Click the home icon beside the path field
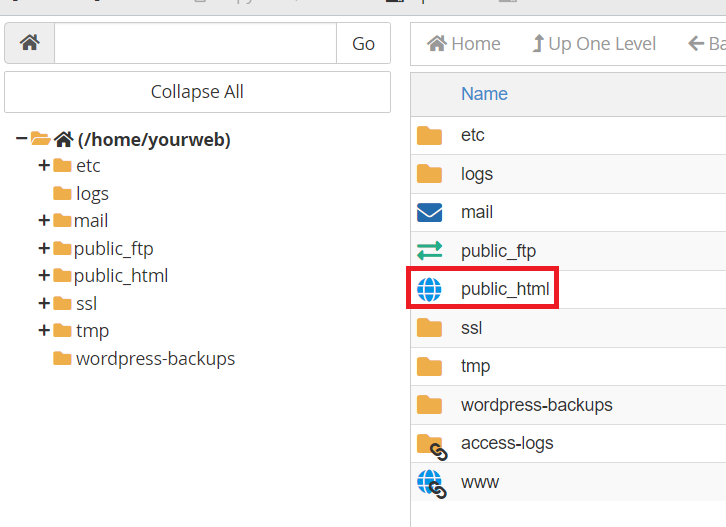Screen dimensions: 726x527 click(29, 43)
